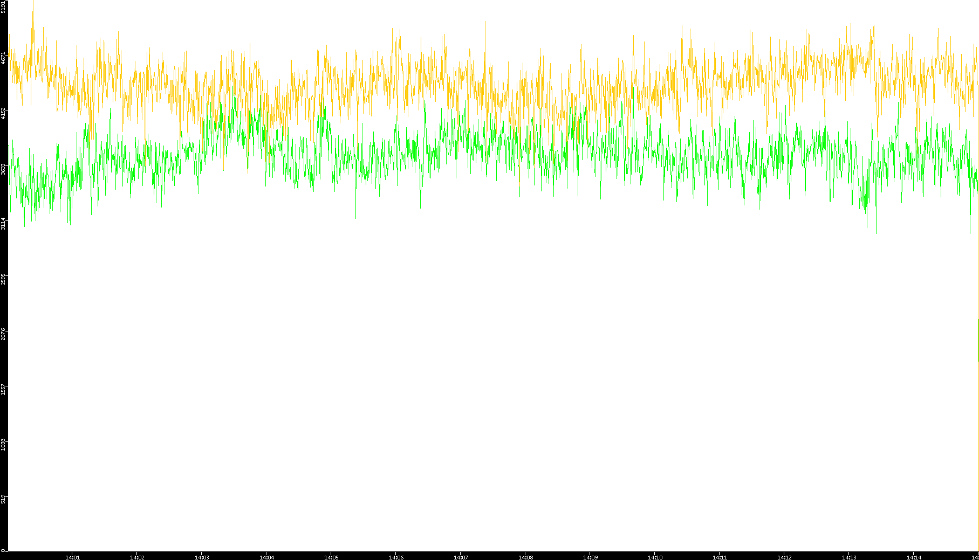
Task: Click the 14:14 time axis label
Action: pos(914,557)
